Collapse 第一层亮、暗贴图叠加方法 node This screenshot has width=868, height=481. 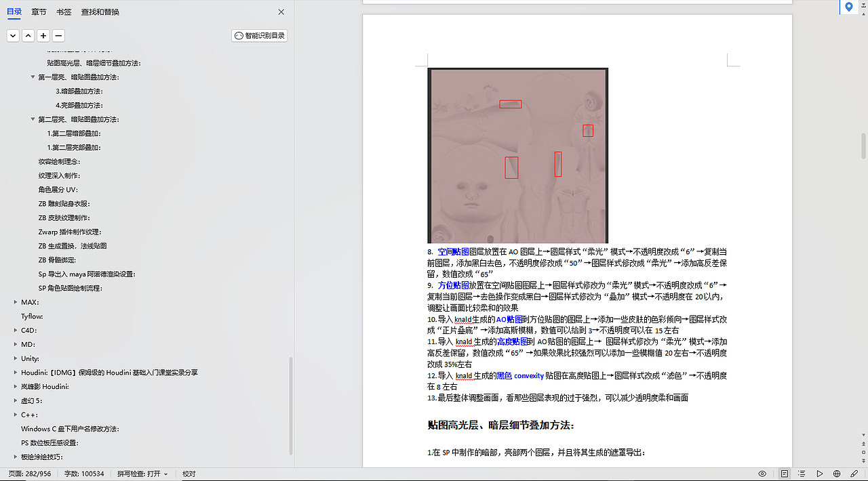[x=33, y=77]
